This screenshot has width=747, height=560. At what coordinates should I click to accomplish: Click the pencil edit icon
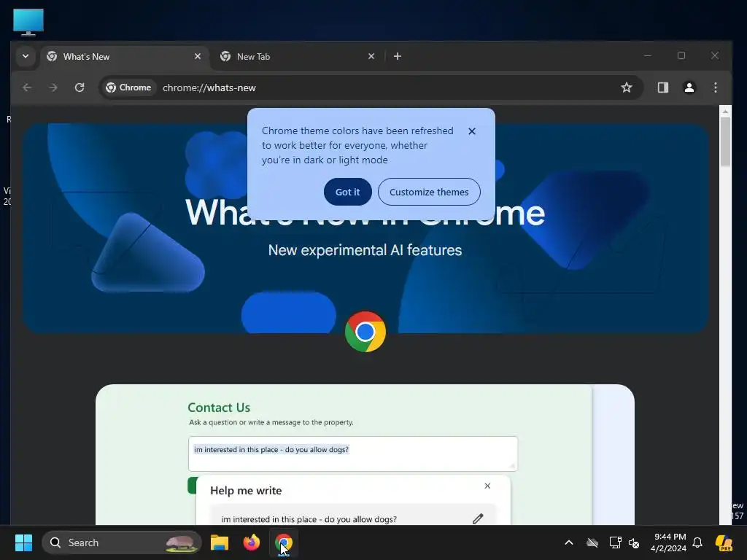[478, 519]
